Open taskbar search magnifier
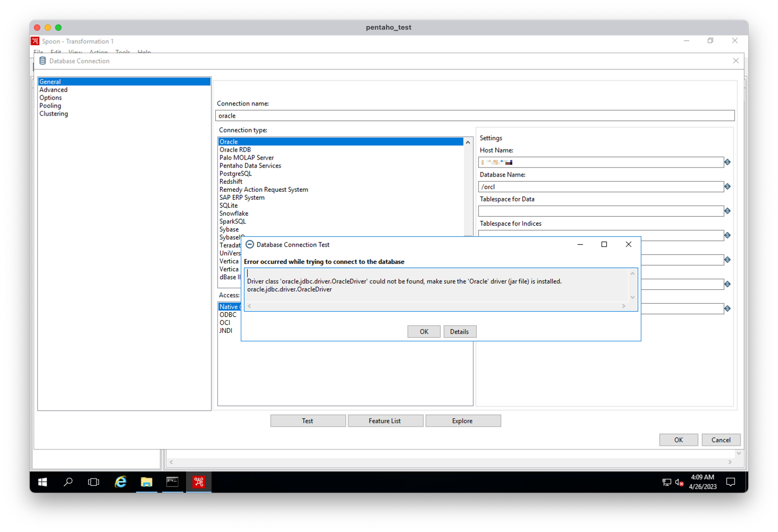 click(x=68, y=482)
